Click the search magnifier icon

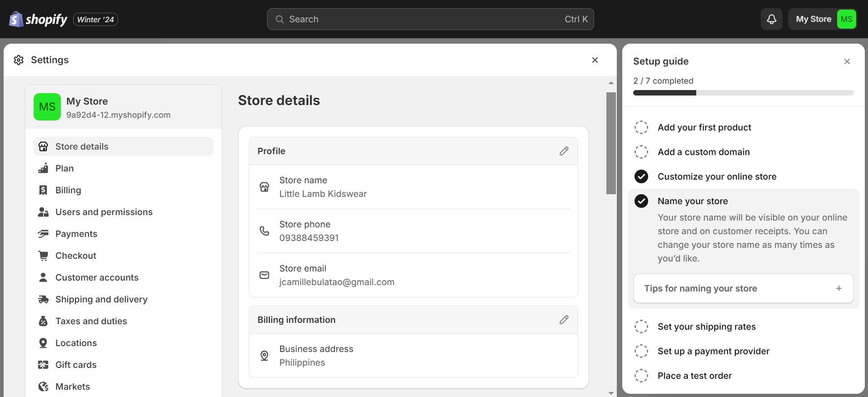click(x=280, y=19)
